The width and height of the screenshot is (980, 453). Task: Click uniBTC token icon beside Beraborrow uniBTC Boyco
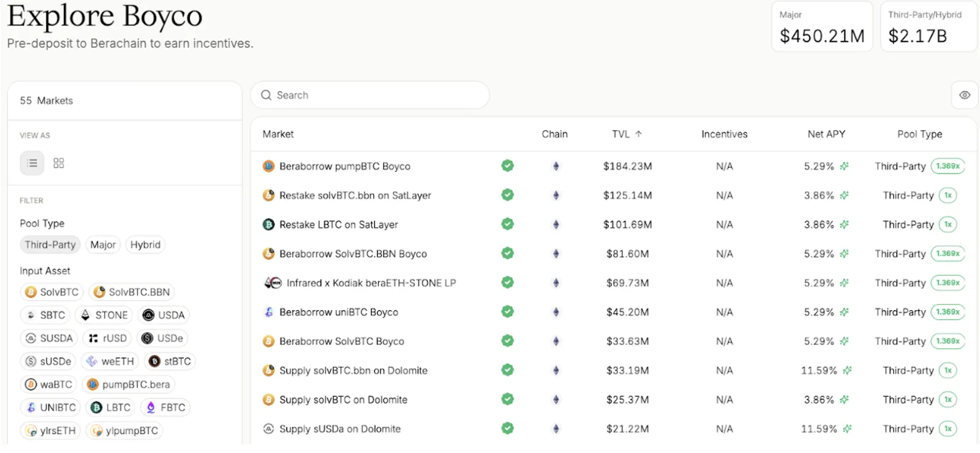268,312
